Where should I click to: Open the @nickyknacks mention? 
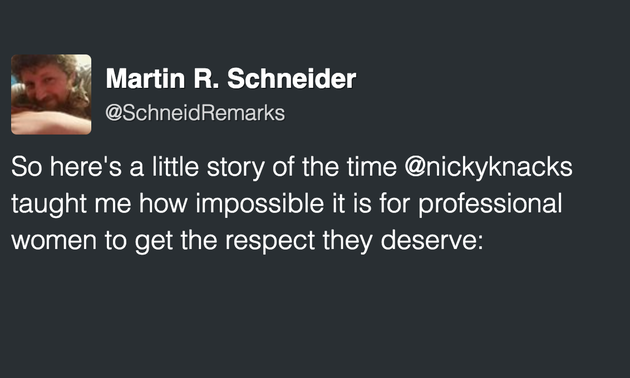pyautogui.click(x=488, y=167)
